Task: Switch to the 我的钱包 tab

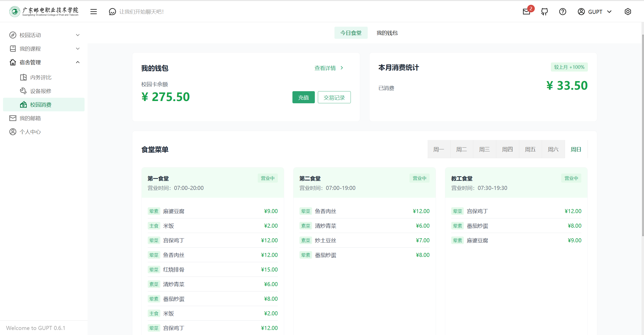Action: click(387, 33)
